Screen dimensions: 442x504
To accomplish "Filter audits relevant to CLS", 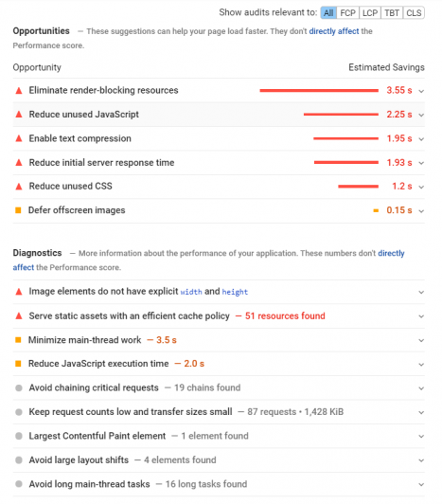I will [x=414, y=13].
